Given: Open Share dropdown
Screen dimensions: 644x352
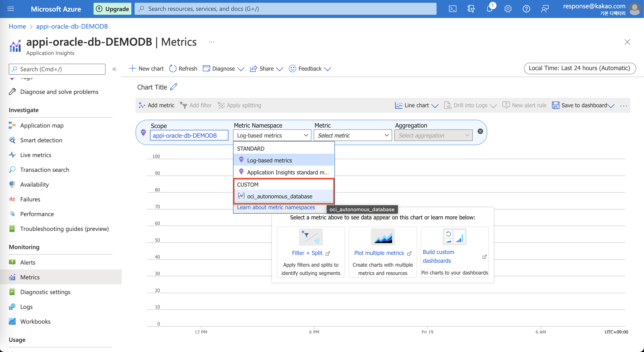Looking at the screenshot, I should tap(266, 69).
